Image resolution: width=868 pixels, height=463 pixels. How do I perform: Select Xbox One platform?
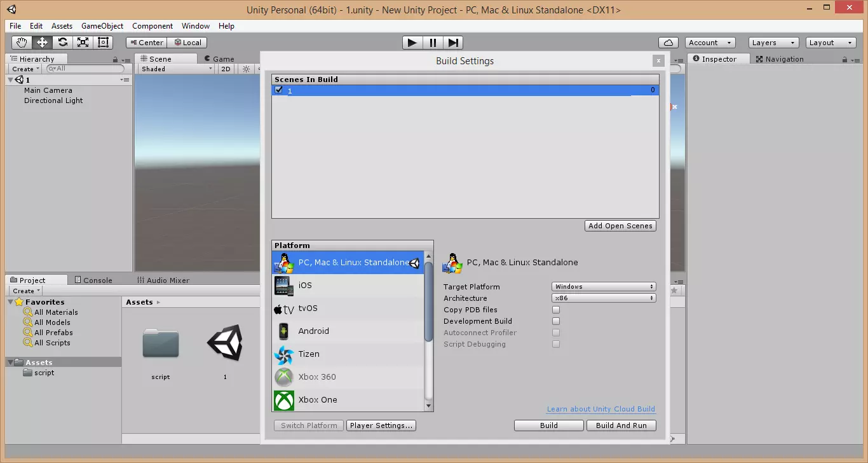[348, 400]
